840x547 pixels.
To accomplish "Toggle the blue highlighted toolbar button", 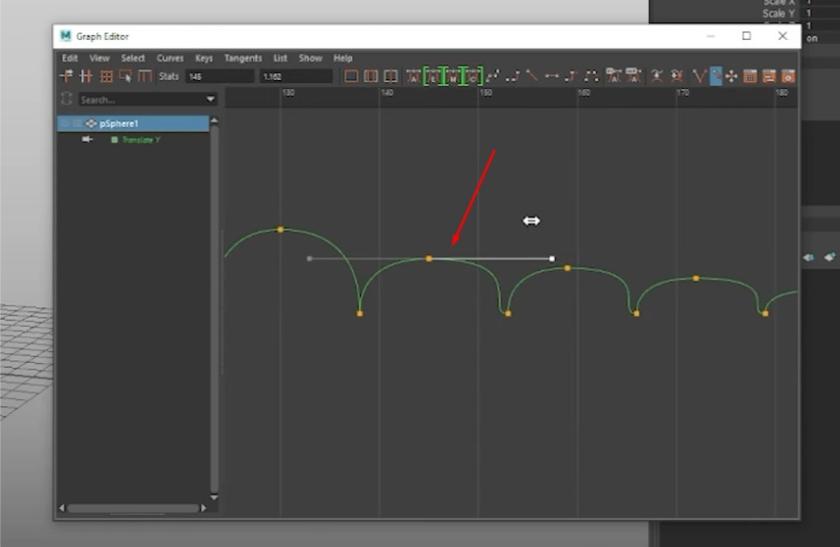I will coord(716,76).
